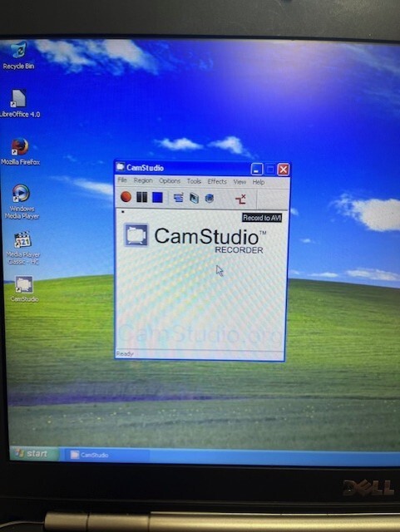Minimize the CamStudio window
The image size is (400, 532).
tap(257, 169)
